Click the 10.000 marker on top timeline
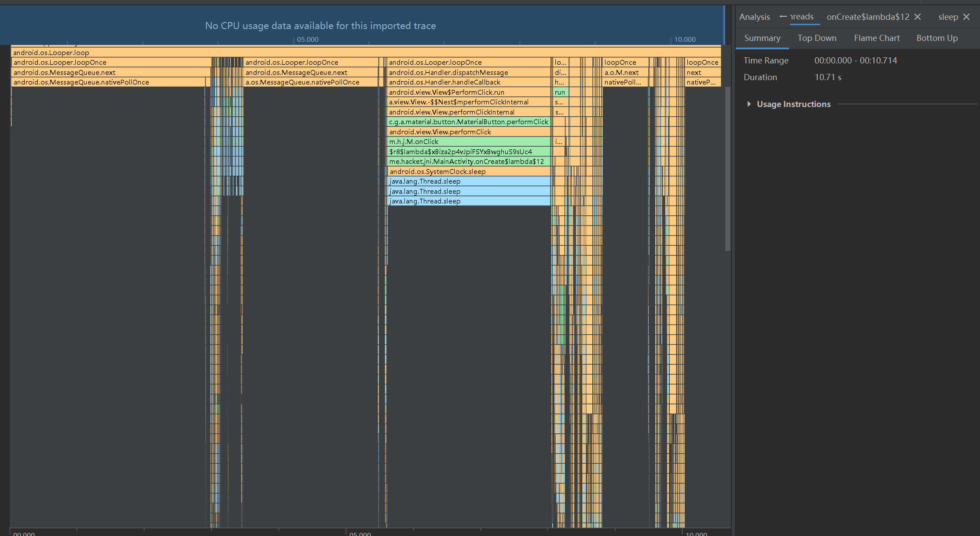This screenshot has height=536, width=980. pos(685,40)
